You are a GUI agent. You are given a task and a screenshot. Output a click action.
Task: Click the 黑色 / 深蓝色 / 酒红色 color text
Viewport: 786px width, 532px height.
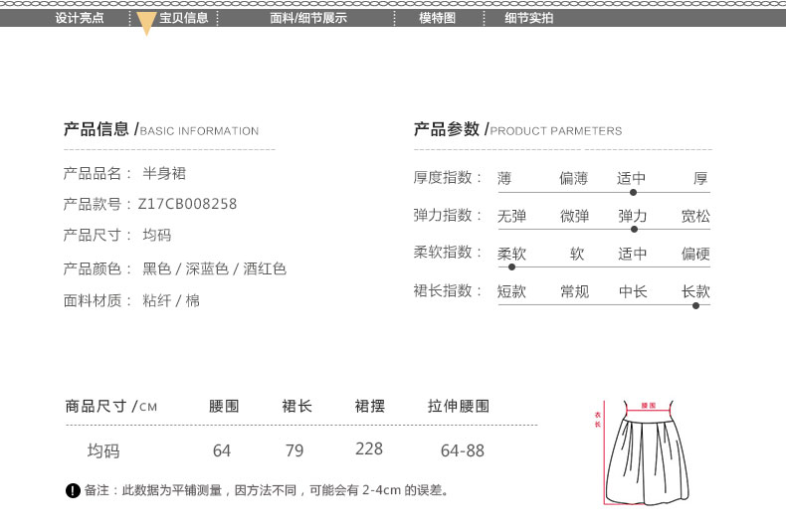pyautogui.click(x=214, y=268)
